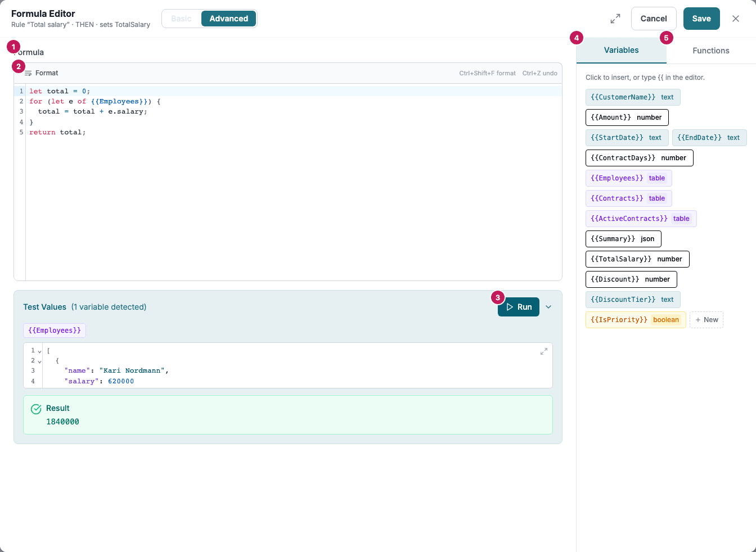Insert the {{DiscountTier}} text variable
756x552 pixels.
(x=633, y=300)
